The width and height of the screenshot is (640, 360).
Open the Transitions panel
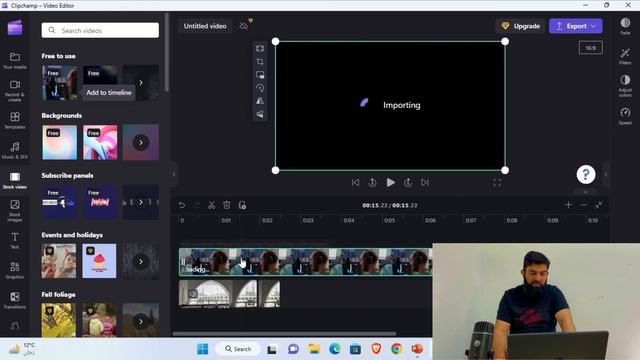click(15, 300)
